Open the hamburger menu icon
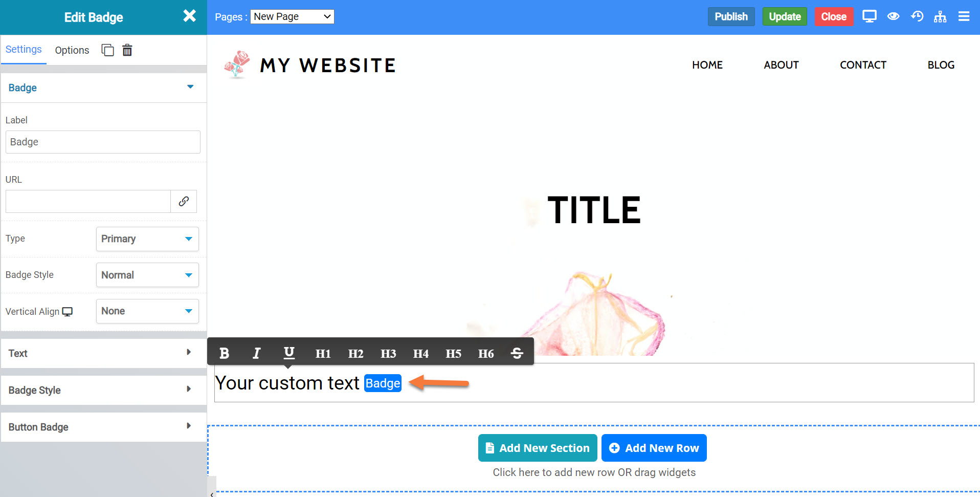 point(964,17)
